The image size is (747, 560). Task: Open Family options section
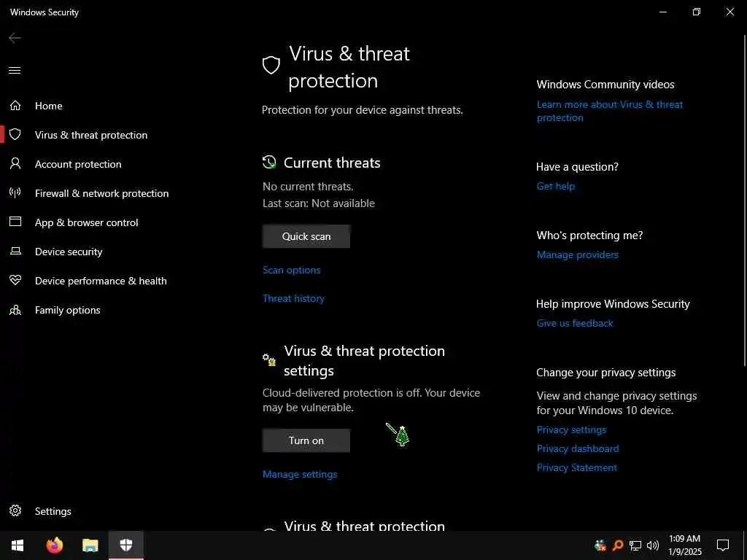click(68, 310)
